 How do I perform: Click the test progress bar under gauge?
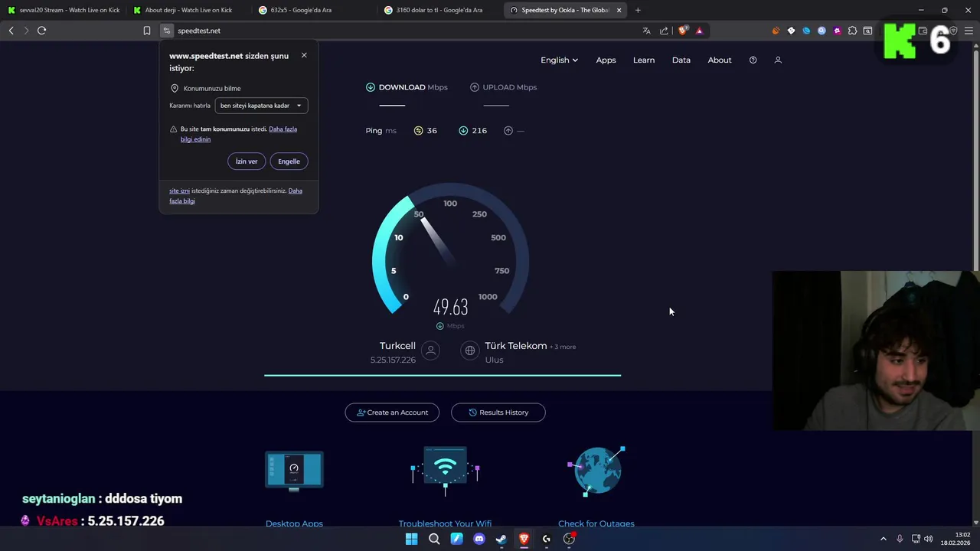443,375
